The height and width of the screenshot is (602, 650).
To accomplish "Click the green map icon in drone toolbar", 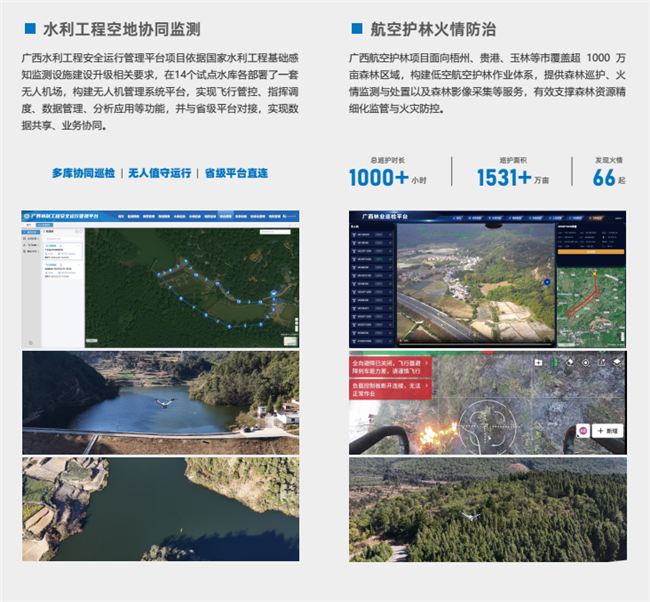I will pyautogui.click(x=554, y=362).
